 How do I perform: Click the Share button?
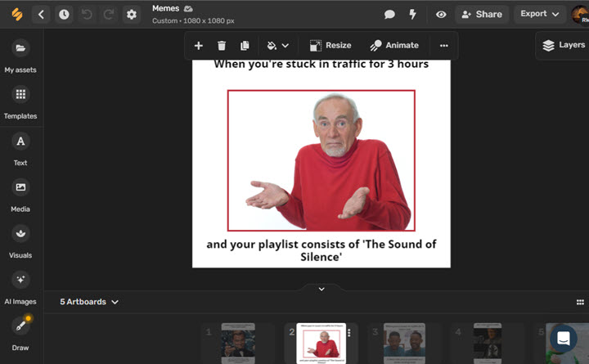(x=482, y=15)
